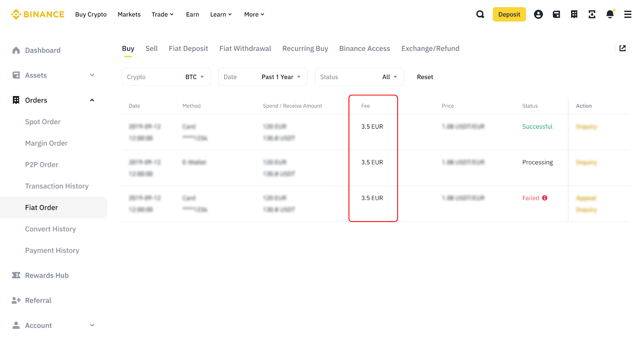Screen dimensions: 644x343
Task: Click the scan/download app icon
Action: coord(592,14)
